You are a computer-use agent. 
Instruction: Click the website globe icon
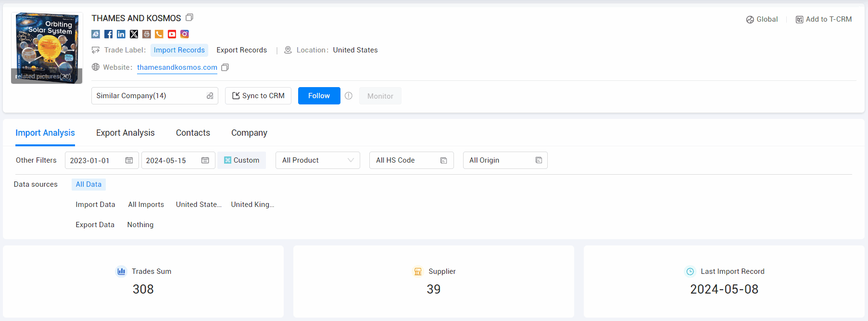(96, 67)
